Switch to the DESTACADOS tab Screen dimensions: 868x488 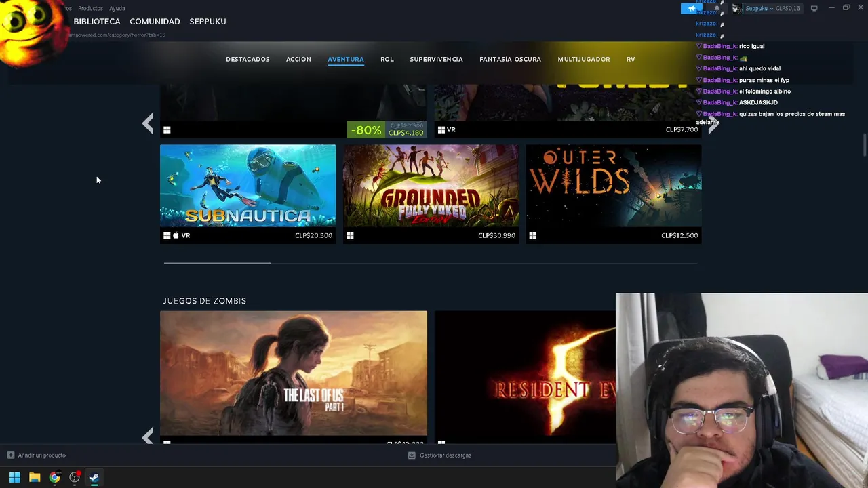(x=248, y=60)
